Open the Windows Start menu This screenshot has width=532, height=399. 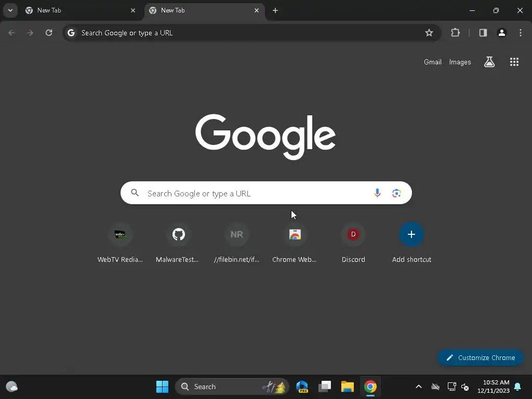click(x=162, y=387)
